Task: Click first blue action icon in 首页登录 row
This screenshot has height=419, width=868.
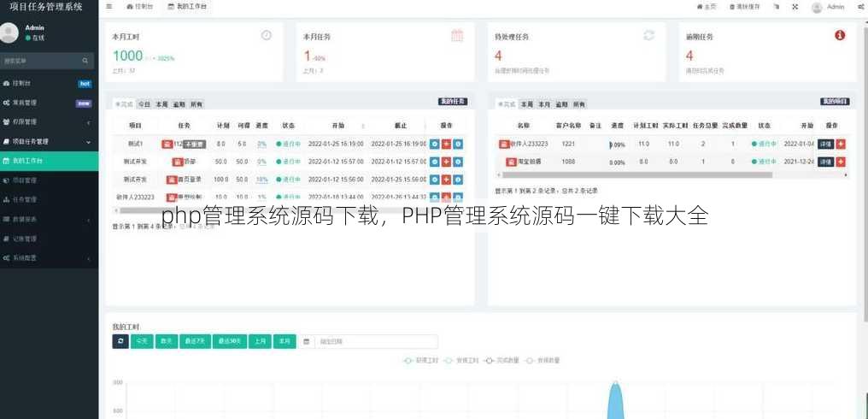Action: [x=435, y=180]
